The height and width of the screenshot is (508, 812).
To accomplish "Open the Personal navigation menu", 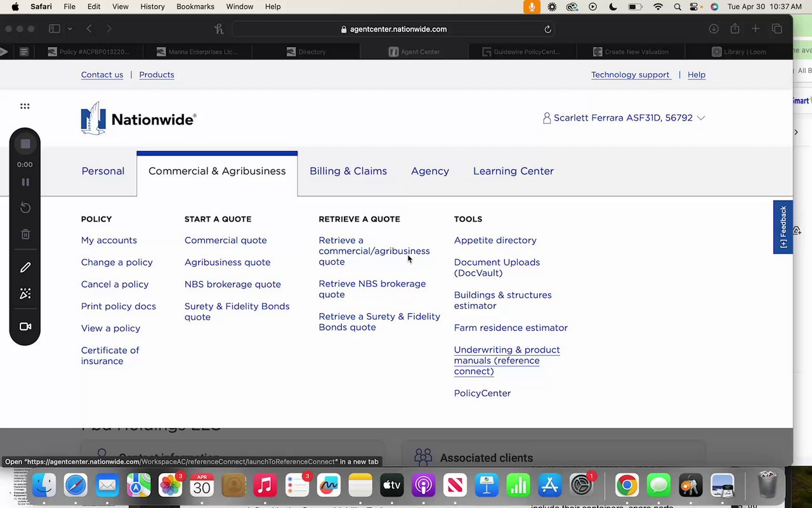I will [103, 171].
